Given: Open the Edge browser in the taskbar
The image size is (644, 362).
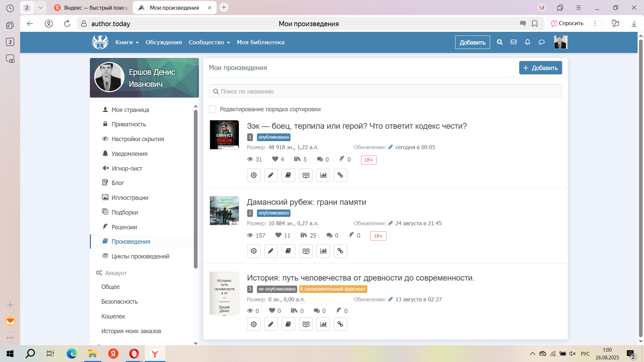Looking at the screenshot, I should [71, 354].
